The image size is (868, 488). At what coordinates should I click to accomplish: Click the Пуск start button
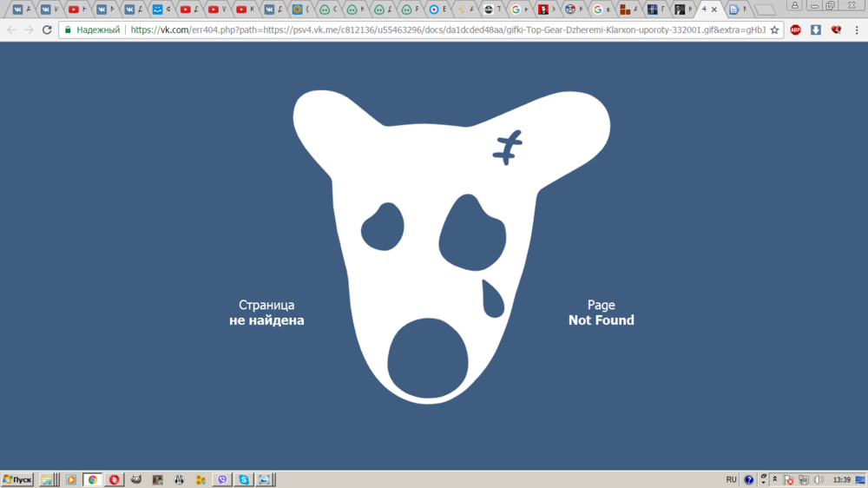point(17,479)
